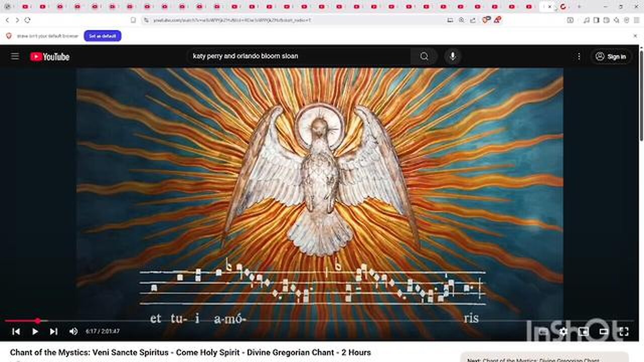Go to YouTube home via logo
Screen dimensions: 644x362
coord(50,57)
